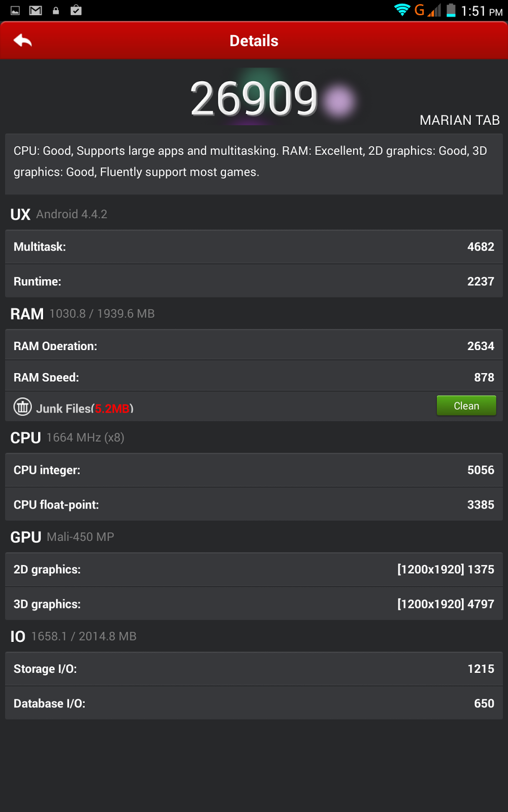Tap the Storage I/O score row
Screen dimensions: 508x812
click(x=254, y=669)
